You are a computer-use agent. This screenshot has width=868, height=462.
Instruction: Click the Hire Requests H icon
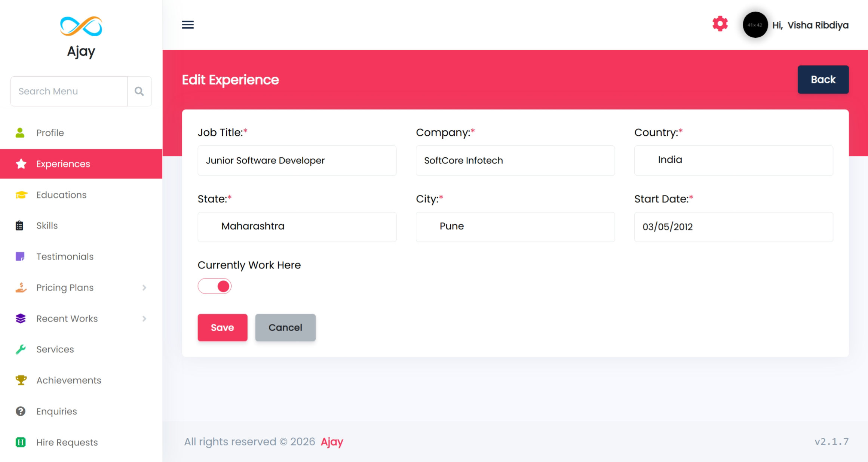pyautogui.click(x=21, y=442)
